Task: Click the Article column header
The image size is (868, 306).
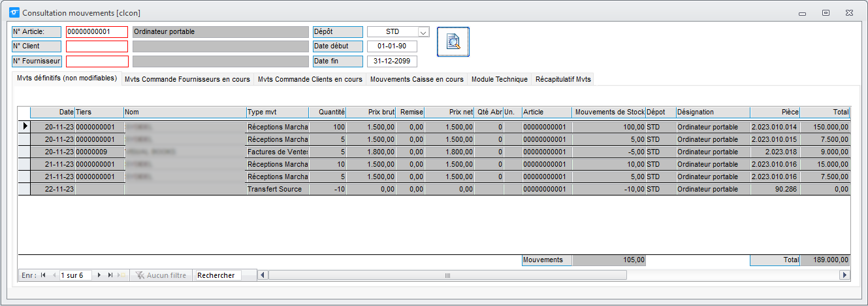Action: click(547, 112)
